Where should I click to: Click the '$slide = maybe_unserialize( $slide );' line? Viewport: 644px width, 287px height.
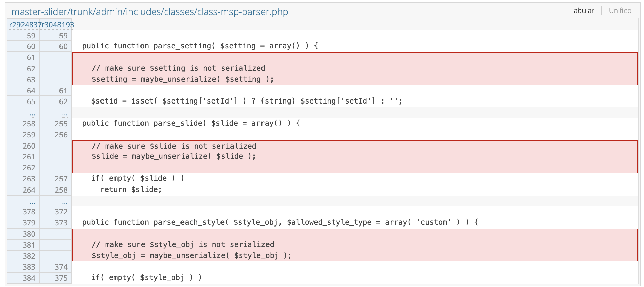(174, 156)
